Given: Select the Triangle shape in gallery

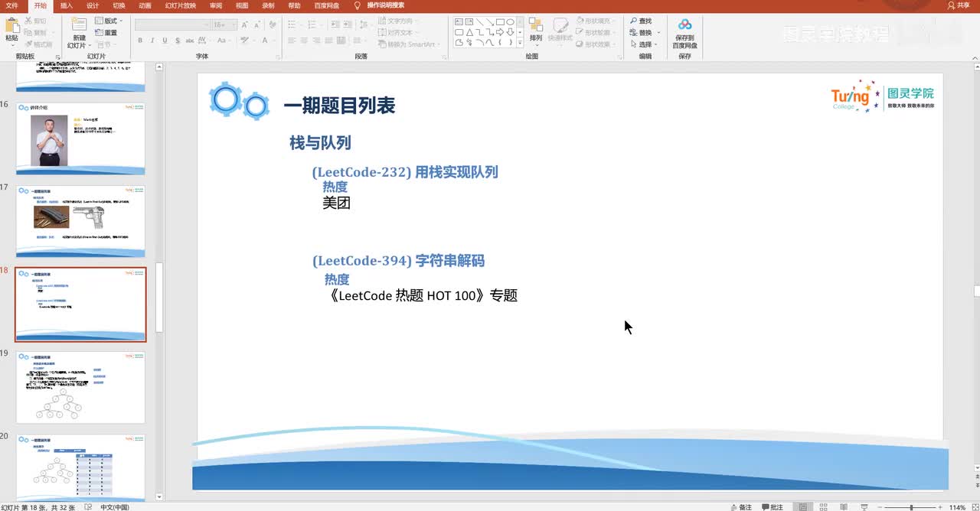Looking at the screenshot, I should 469,32.
